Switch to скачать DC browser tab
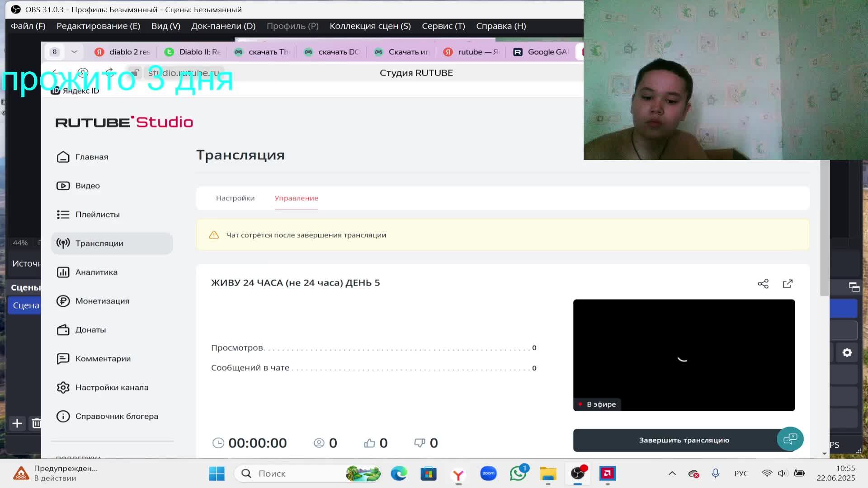Image resolution: width=868 pixels, height=488 pixels. pyautogui.click(x=332, y=52)
